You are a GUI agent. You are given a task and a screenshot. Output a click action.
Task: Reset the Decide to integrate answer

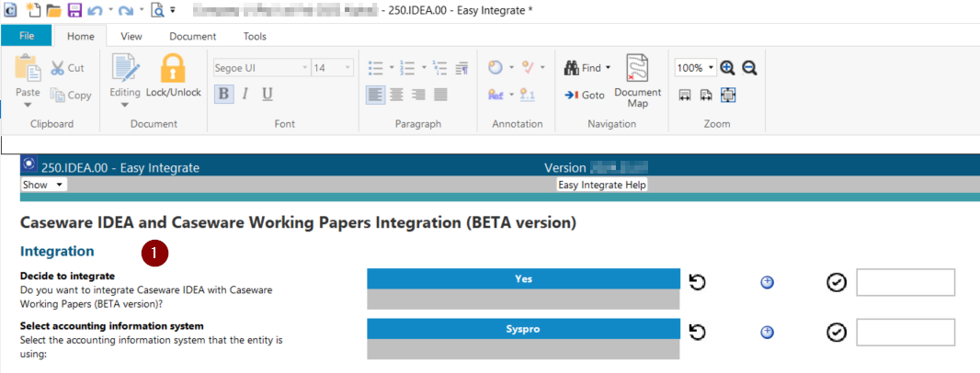(697, 282)
